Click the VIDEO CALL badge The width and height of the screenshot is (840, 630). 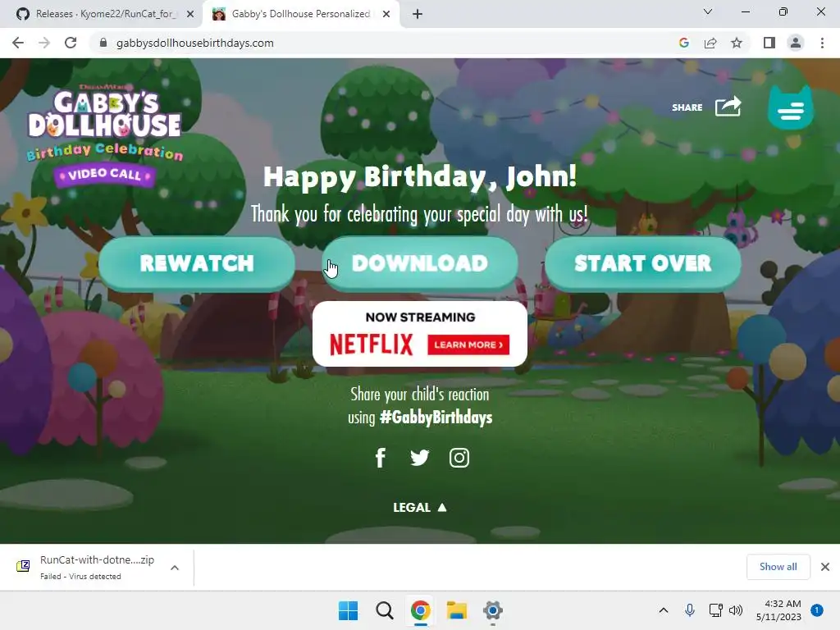coord(104,175)
